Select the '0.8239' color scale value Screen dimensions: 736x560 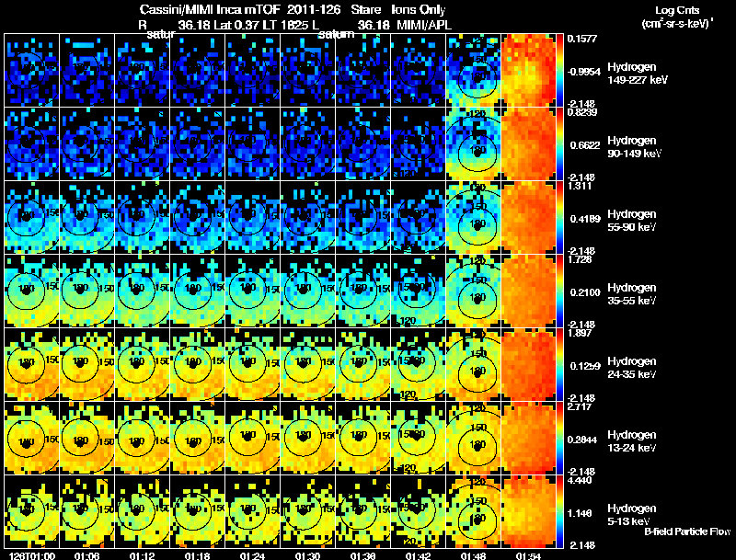click(581, 112)
